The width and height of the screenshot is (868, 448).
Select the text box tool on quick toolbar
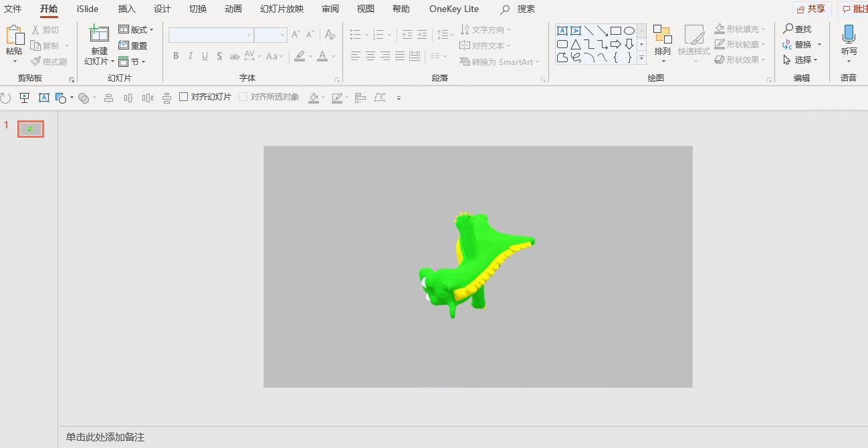[x=43, y=97]
